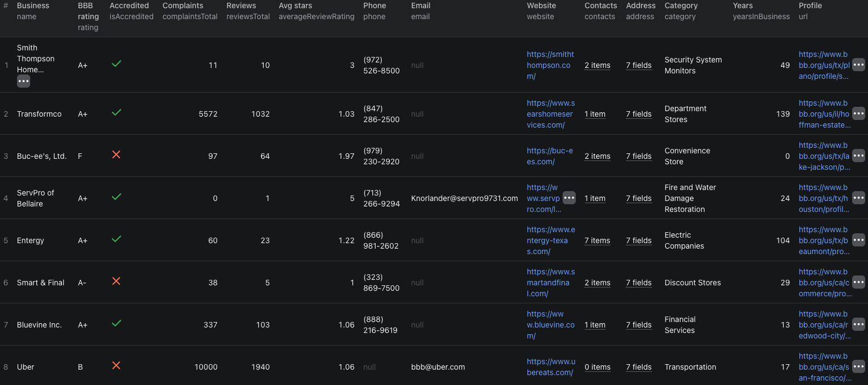This screenshot has height=385, width=868.
Task: Expand ServPro address 7 fields
Action: [x=639, y=198]
